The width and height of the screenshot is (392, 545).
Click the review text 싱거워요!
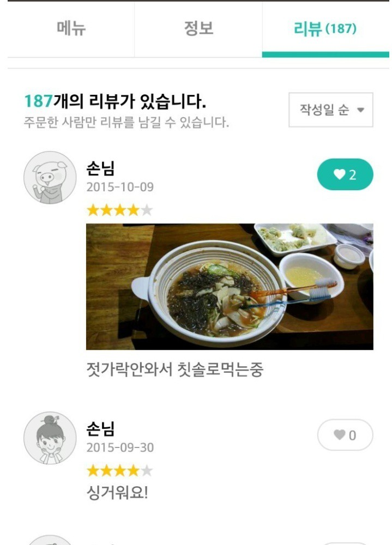tap(117, 493)
